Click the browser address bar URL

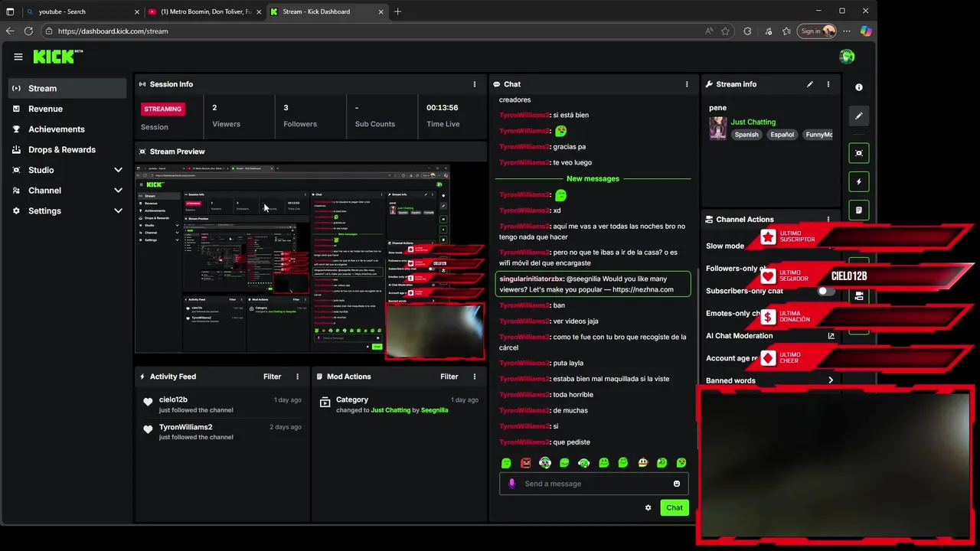click(113, 31)
